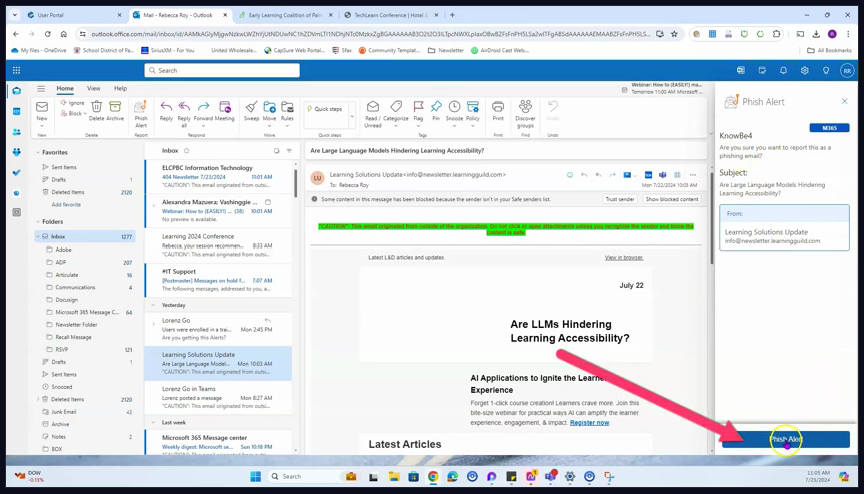Click the Delete trash icon in ribbon
Image resolution: width=864 pixels, height=494 pixels.
[96, 106]
